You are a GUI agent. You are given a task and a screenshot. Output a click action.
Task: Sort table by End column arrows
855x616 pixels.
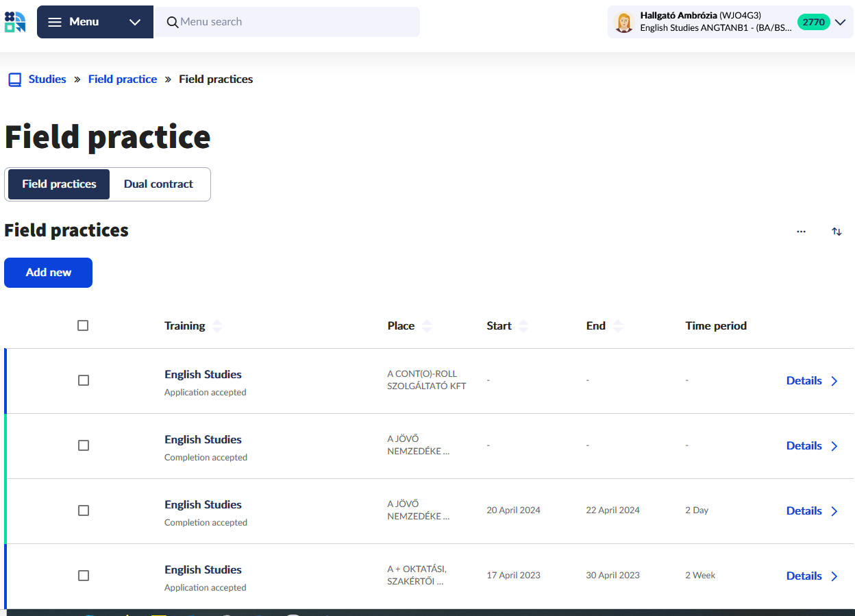[618, 326]
